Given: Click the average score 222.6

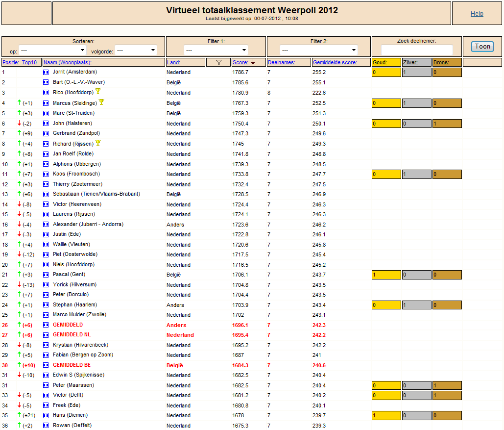Looking at the screenshot, I should (x=319, y=93).
